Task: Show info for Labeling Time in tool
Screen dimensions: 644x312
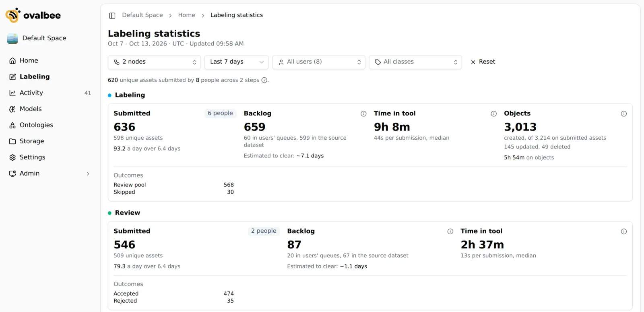Action: point(493,114)
